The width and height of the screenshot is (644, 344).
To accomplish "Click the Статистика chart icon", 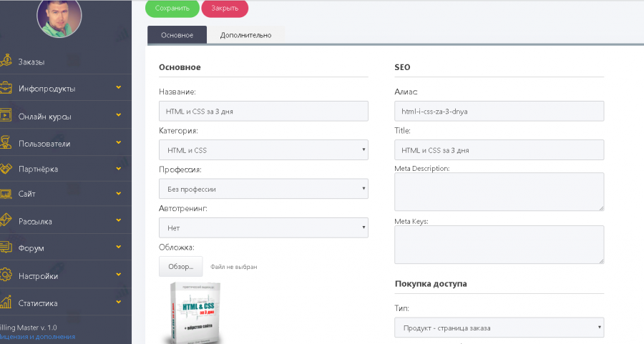I will tap(5, 303).
